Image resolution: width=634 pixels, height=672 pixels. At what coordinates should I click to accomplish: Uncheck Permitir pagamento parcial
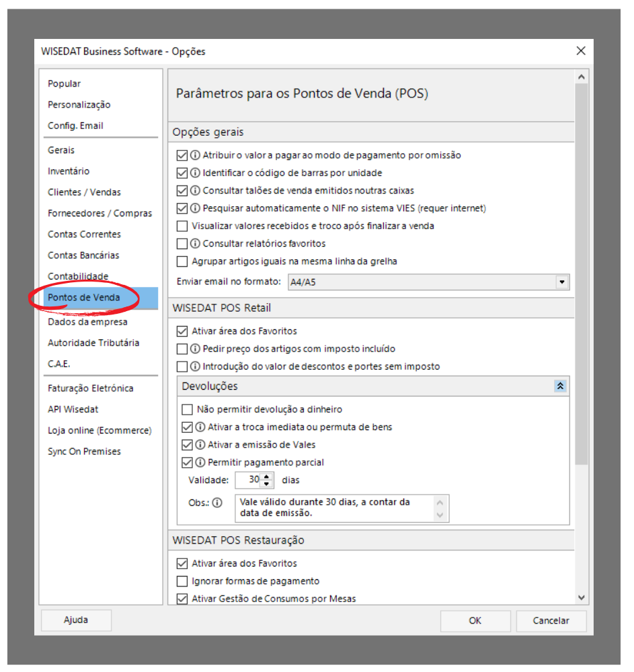tap(188, 462)
